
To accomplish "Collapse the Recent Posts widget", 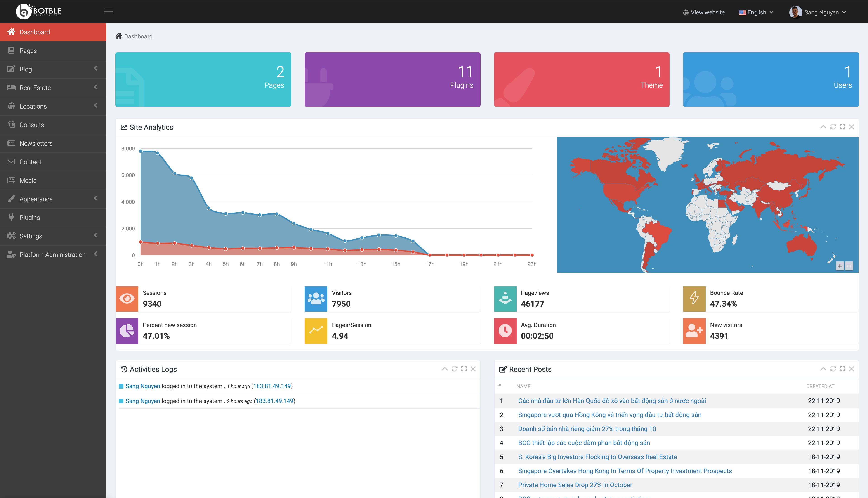I will [x=823, y=369].
